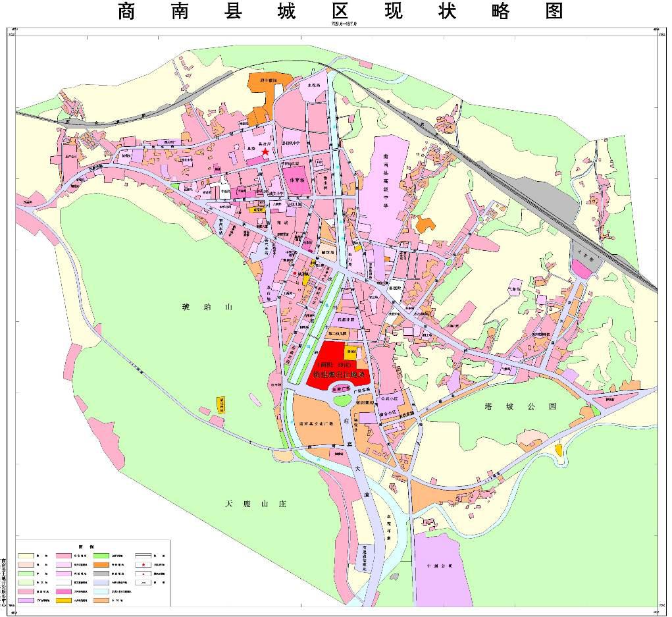Click the 商南县文化广场 orange plaza block
The image size is (672, 617).
(x=317, y=423)
